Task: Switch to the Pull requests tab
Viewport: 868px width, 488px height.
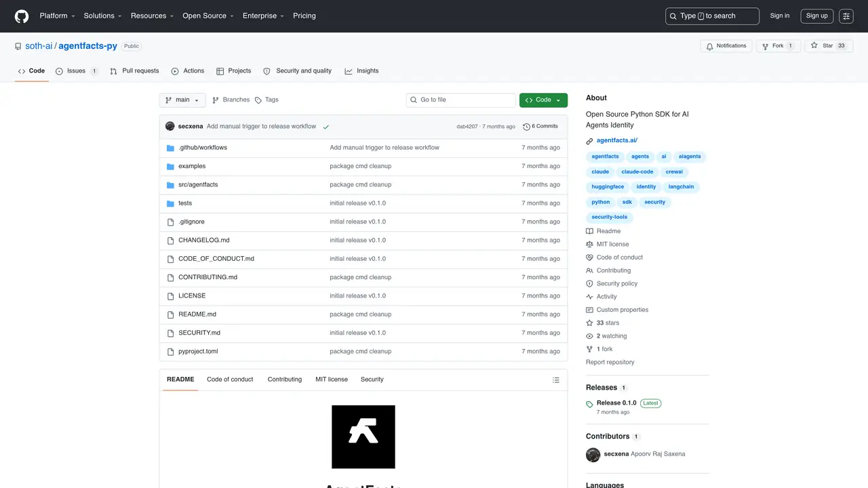Action: (x=134, y=71)
